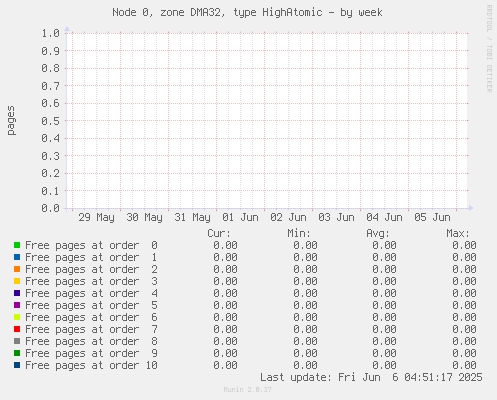Screen dimensions: 497x400
Task: Click the '05 Jun' x-axis label
Action: (x=432, y=218)
